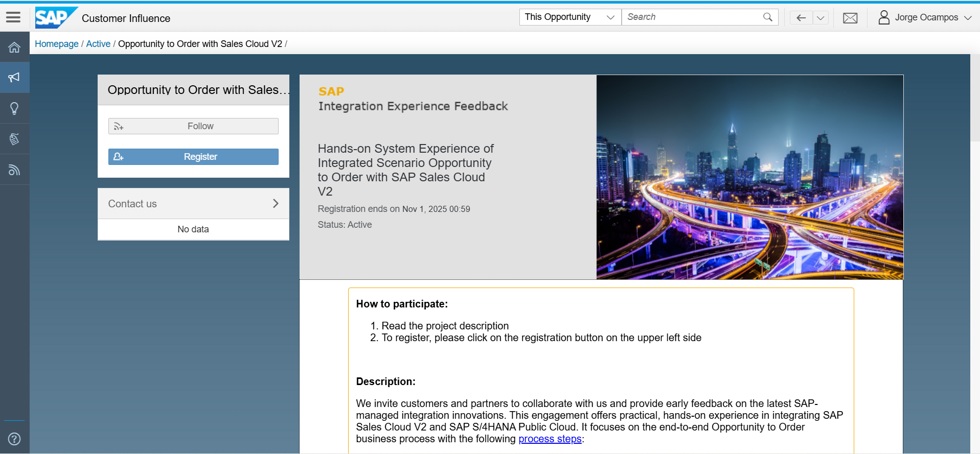This screenshot has height=454, width=980.
Task: Open the lightbulb ideas sidebar icon
Action: pos(14,108)
